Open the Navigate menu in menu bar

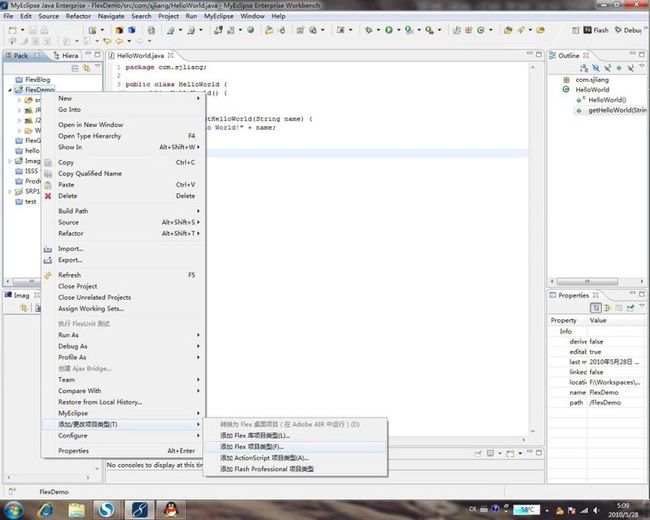pyautogui.click(x=111, y=16)
